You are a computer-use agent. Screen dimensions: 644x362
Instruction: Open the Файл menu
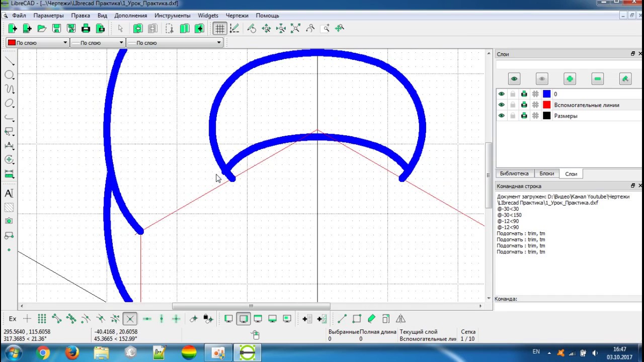tap(19, 16)
